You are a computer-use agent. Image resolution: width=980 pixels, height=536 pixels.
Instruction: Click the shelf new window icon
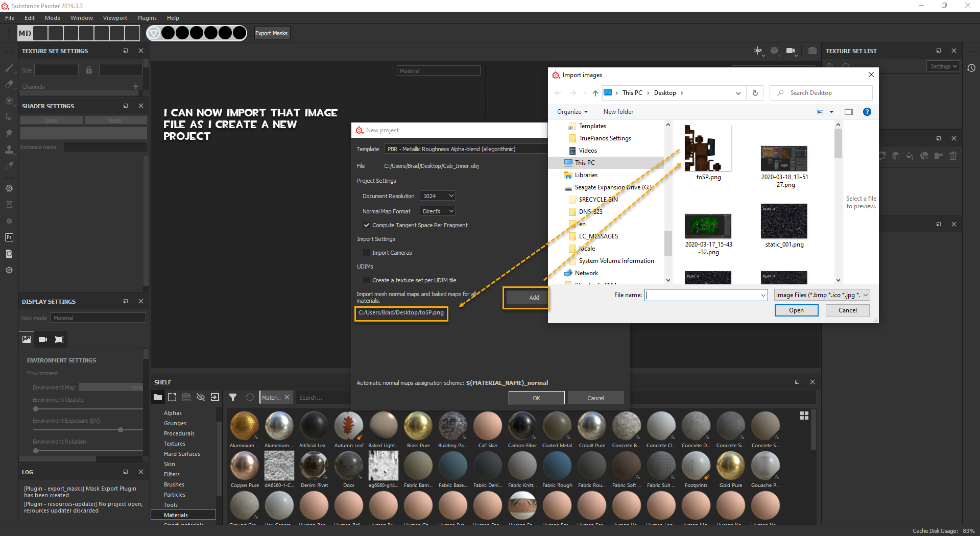click(x=172, y=397)
